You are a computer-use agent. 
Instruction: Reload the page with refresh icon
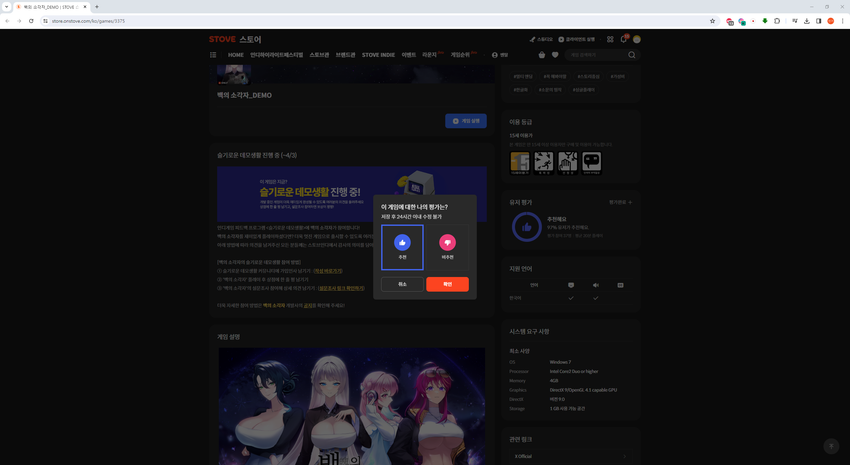(x=31, y=21)
